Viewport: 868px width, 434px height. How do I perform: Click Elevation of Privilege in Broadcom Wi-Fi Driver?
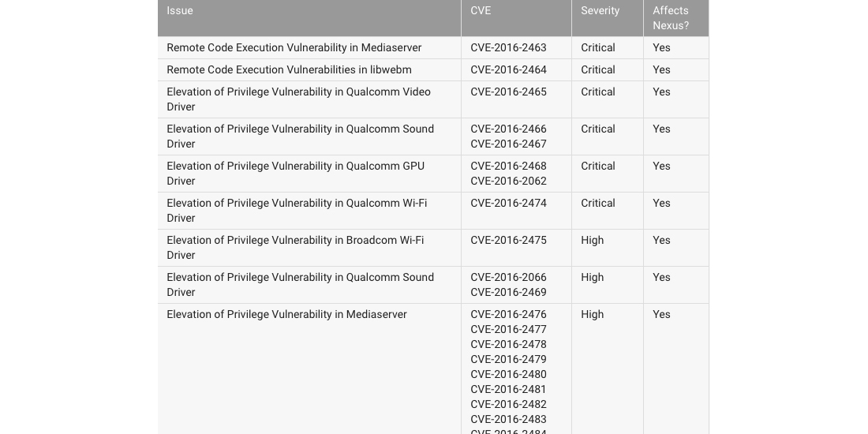(x=295, y=248)
